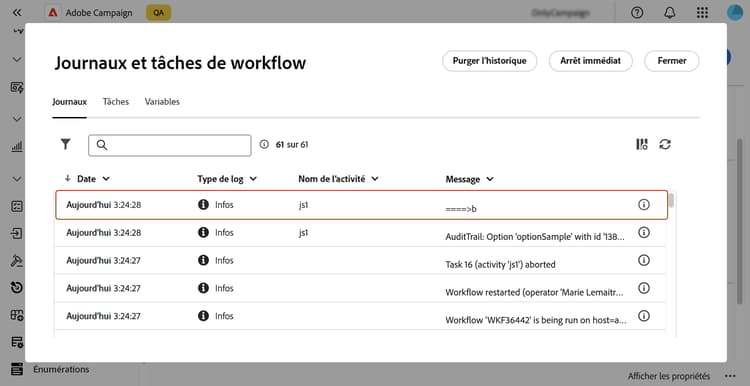The width and height of the screenshot is (750, 386).
Task: Open details icon for WKF36442 row
Action: (x=644, y=316)
